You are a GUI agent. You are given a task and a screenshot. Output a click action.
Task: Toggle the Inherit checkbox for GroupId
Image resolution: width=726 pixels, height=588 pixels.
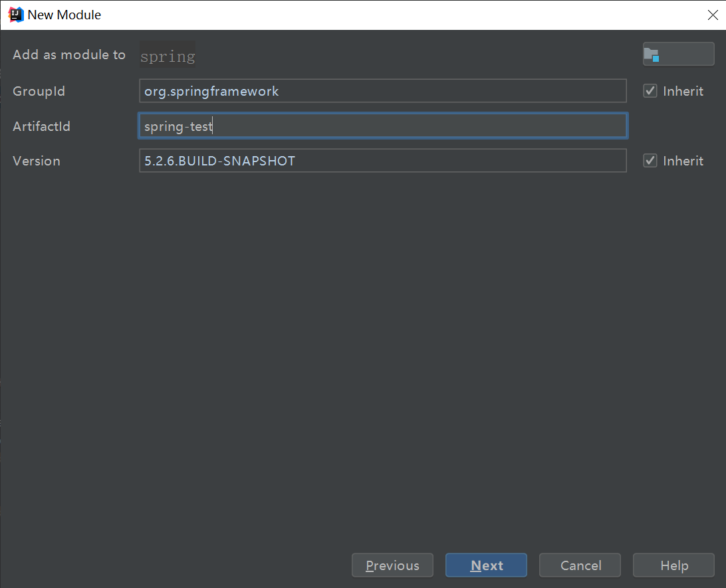(x=650, y=91)
